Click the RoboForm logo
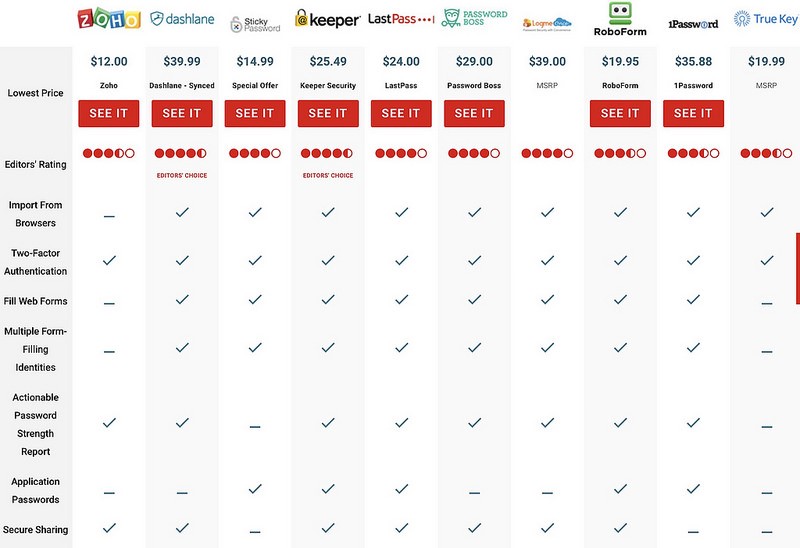 coord(620,18)
